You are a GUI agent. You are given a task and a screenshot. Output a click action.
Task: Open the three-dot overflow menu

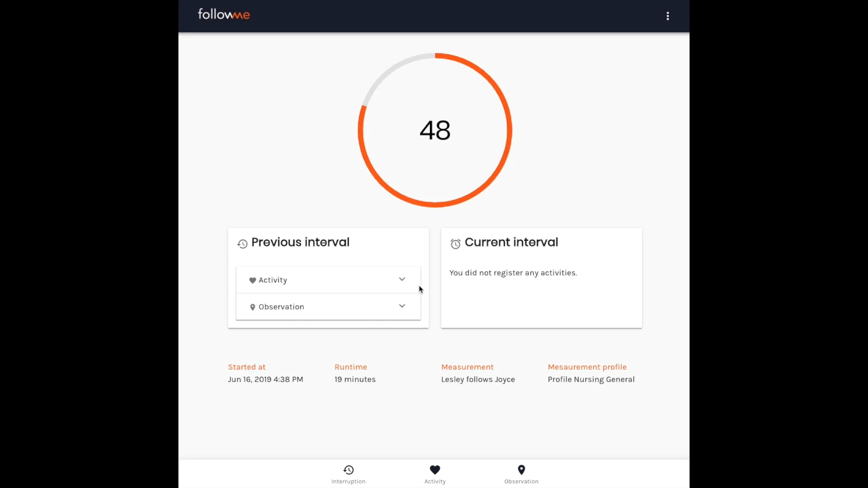668,16
